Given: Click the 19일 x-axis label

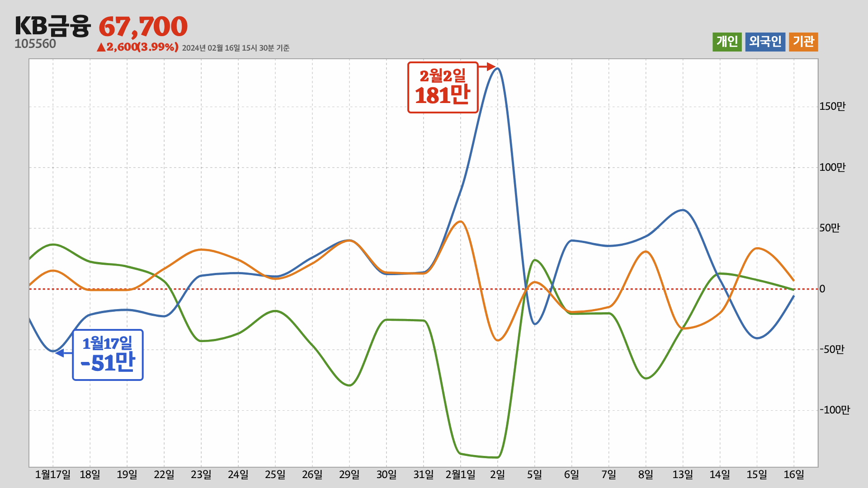Looking at the screenshot, I should [x=127, y=475].
